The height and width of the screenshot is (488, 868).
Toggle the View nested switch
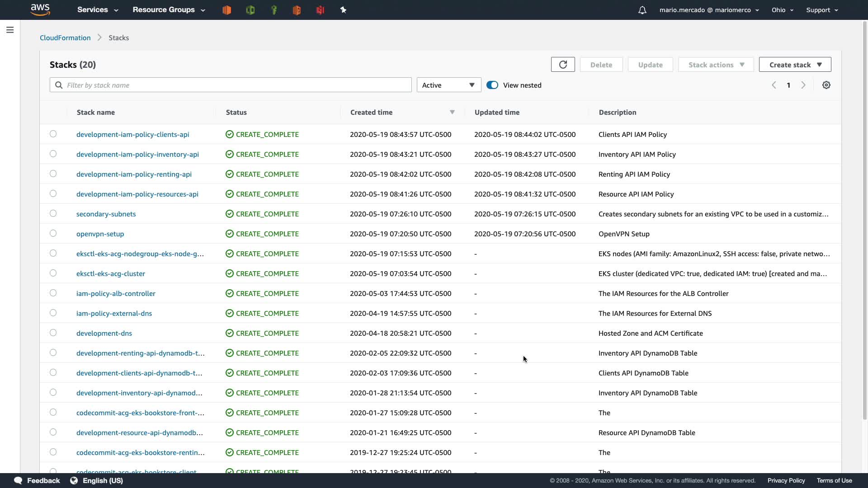492,85
